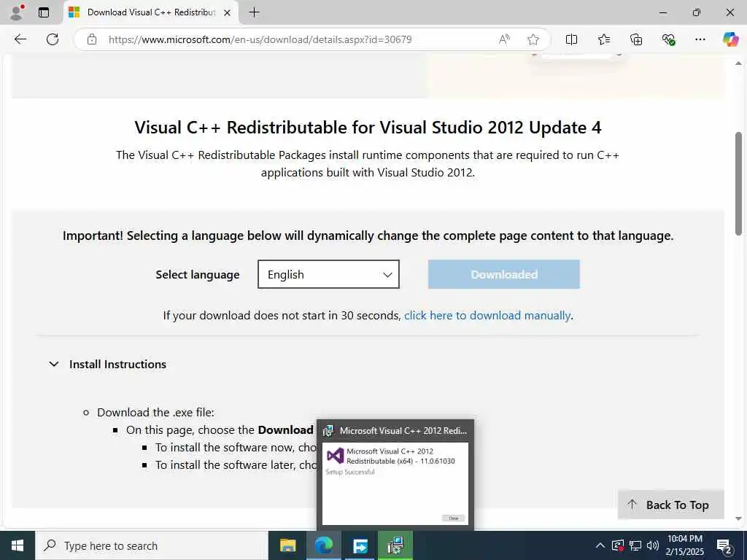The width and height of the screenshot is (747, 560).
Task: Open the tab actions menu icon
Action: pyautogui.click(x=44, y=12)
